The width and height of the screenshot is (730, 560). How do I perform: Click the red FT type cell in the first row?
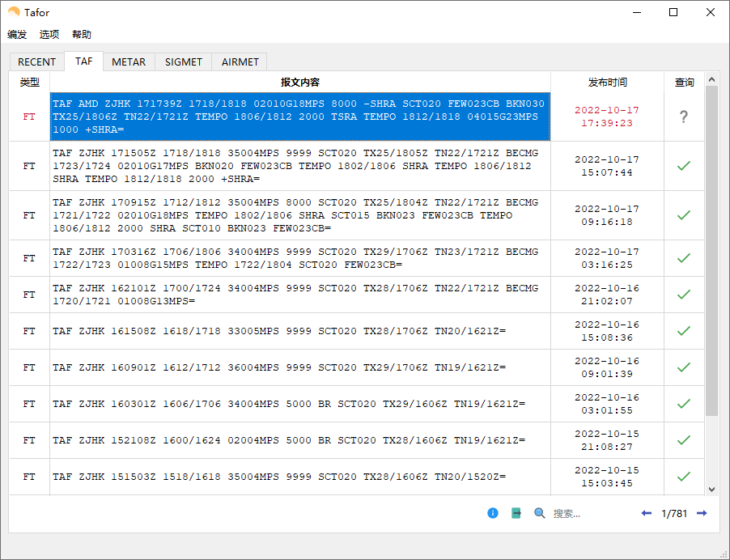pos(29,117)
